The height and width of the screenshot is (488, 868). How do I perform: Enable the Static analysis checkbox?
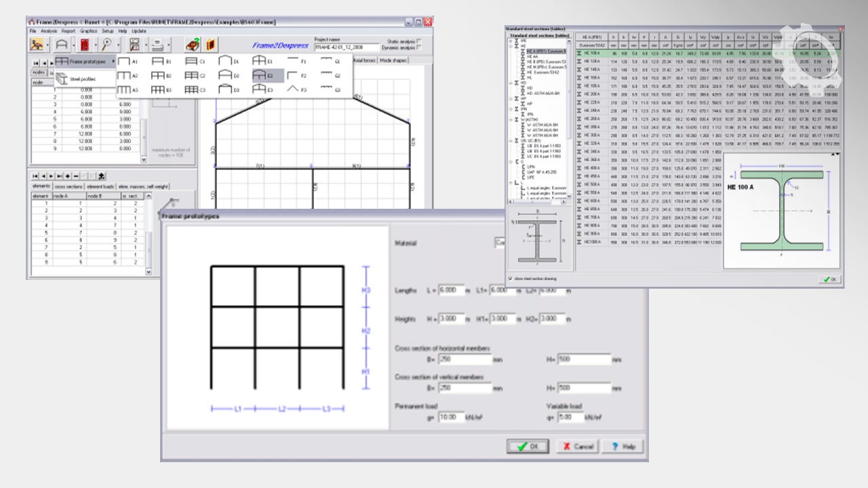point(420,41)
